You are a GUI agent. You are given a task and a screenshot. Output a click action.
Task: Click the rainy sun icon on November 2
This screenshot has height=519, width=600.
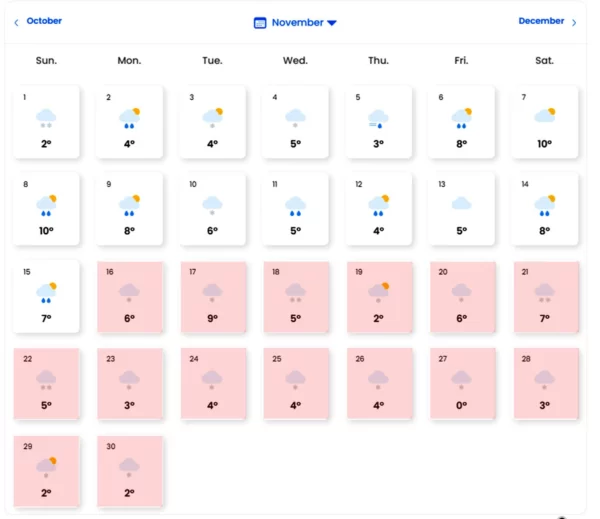tap(129, 118)
